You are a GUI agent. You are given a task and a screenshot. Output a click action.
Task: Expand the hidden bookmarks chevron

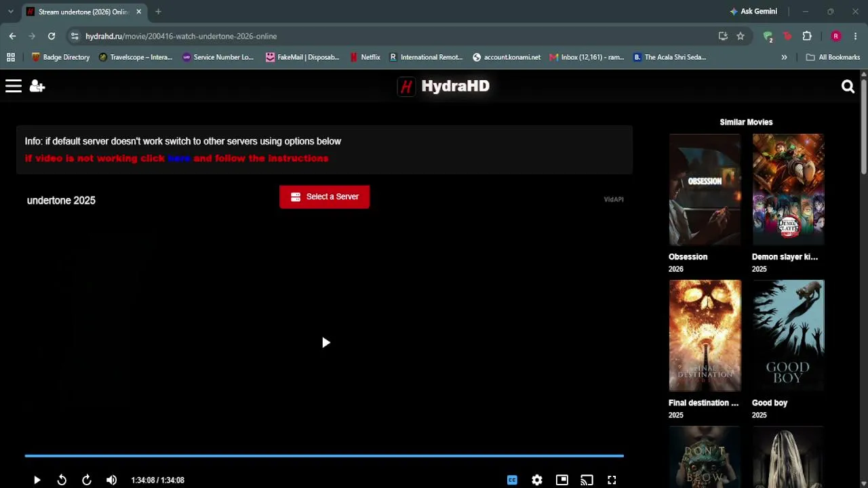point(784,57)
